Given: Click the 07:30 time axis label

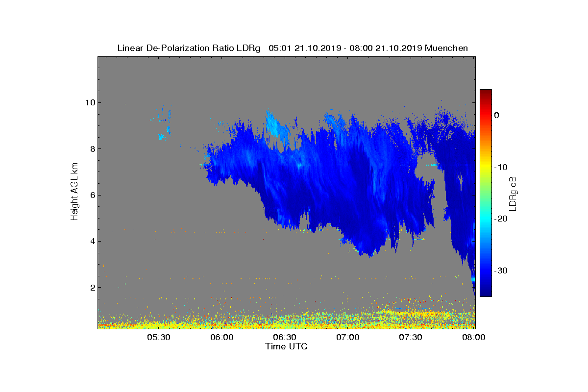Looking at the screenshot, I should pyautogui.click(x=412, y=338).
